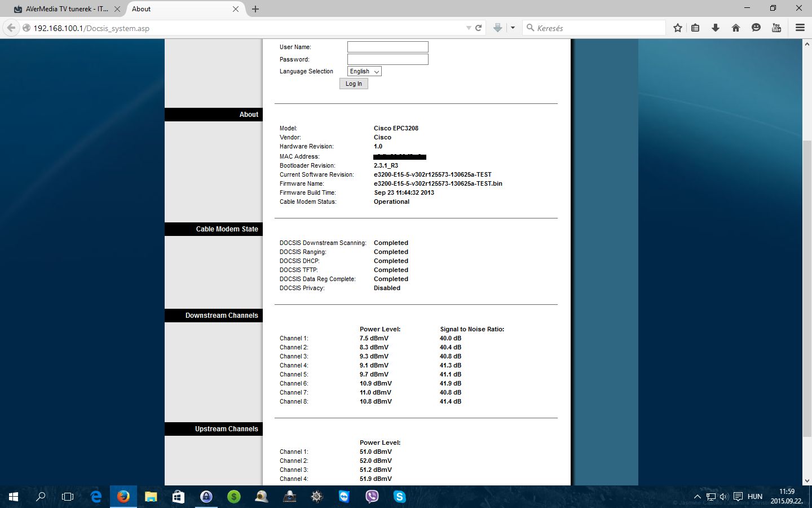Open the Language Selection English dropdown
This screenshot has height=508, width=812.
click(x=364, y=71)
